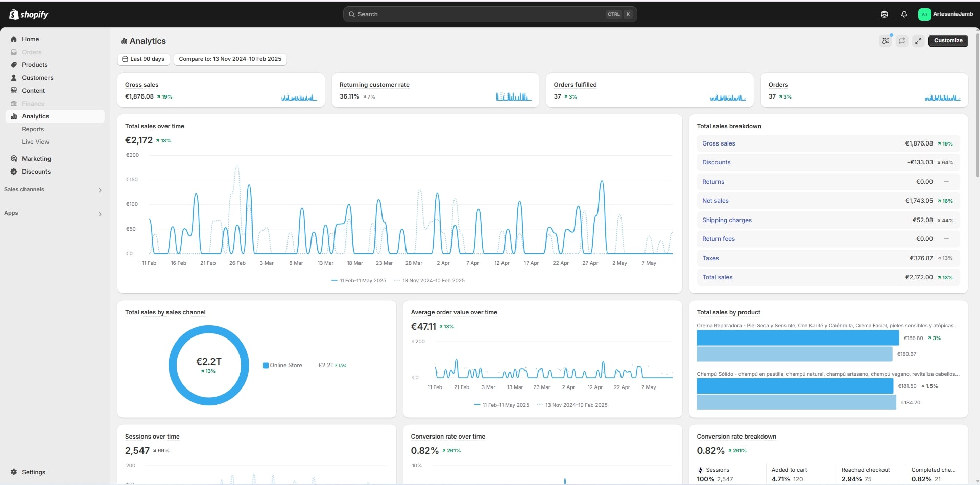The image size is (980, 485).
Task: Expand the Apps section
Action: tap(100, 214)
